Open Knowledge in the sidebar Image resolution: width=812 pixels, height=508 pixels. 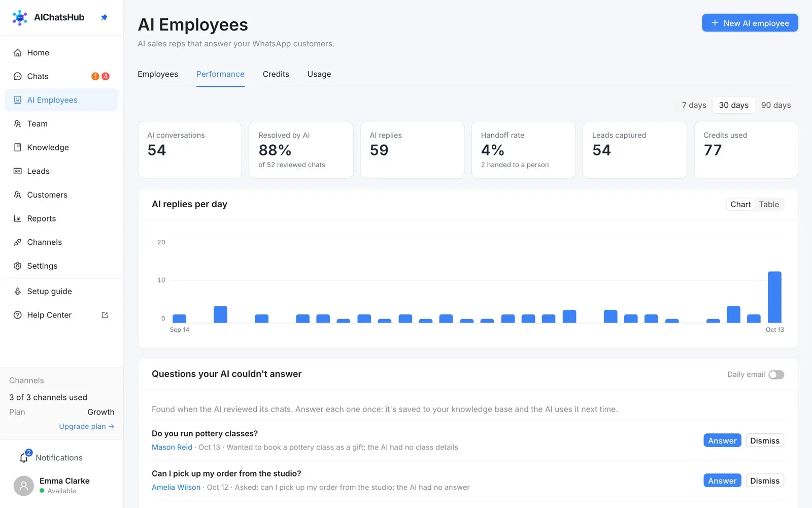61,147
